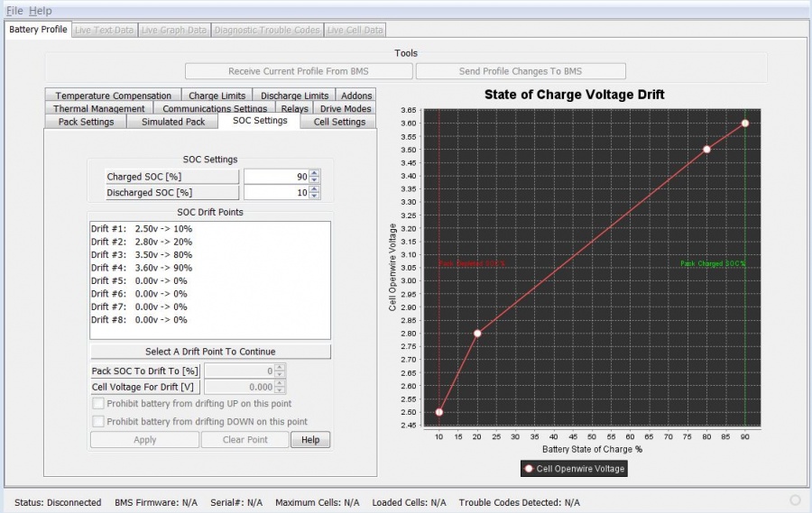Open the Help menu

pyautogui.click(x=40, y=11)
